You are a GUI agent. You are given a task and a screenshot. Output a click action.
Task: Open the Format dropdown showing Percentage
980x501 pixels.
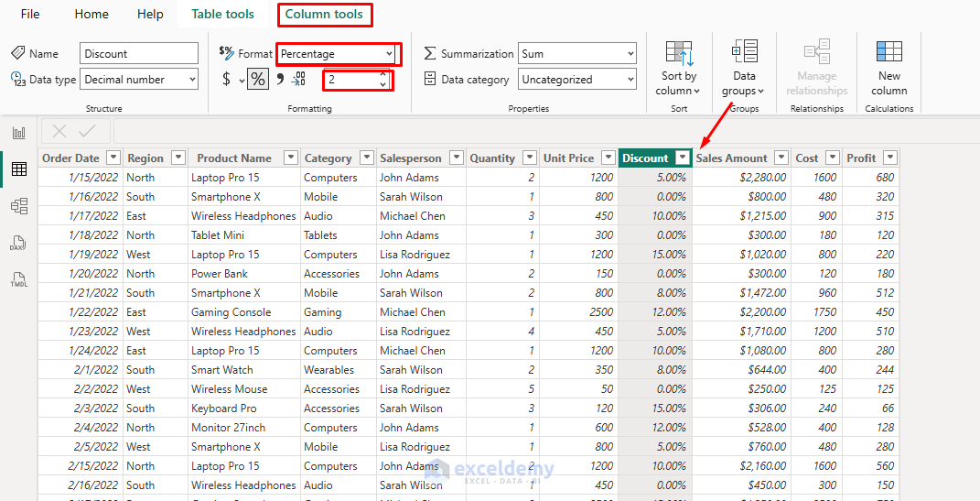click(337, 54)
